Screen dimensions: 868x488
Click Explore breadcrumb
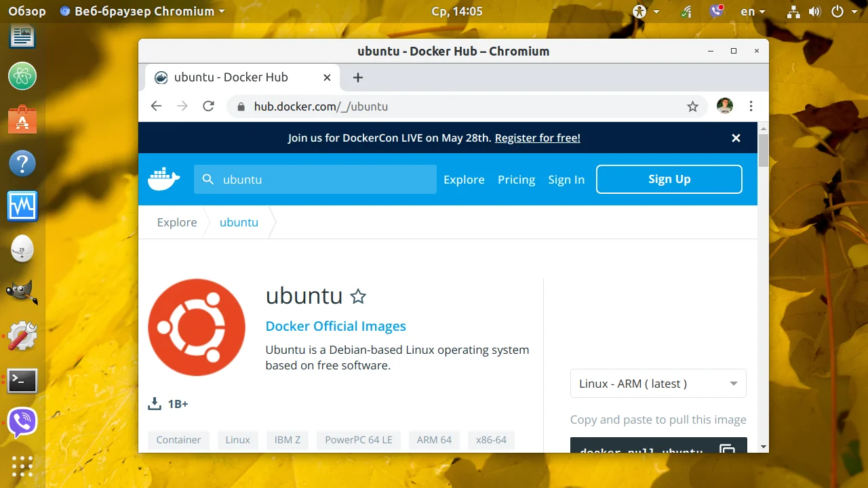click(x=177, y=222)
